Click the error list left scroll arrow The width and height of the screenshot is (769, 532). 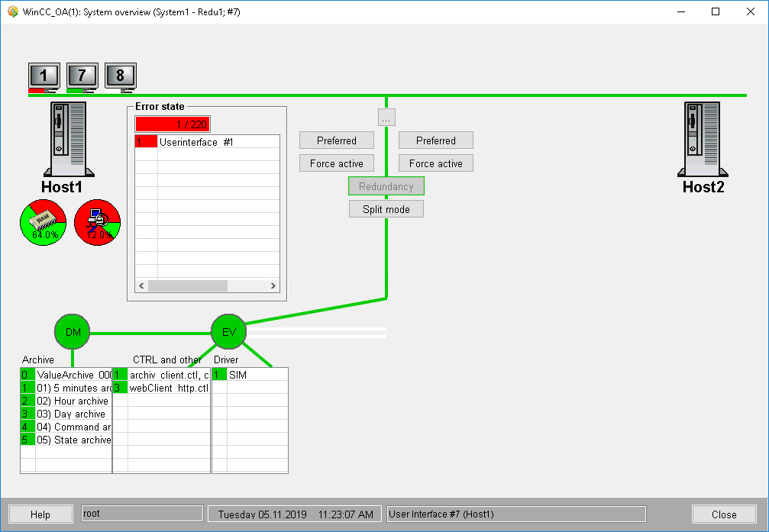tap(141, 285)
